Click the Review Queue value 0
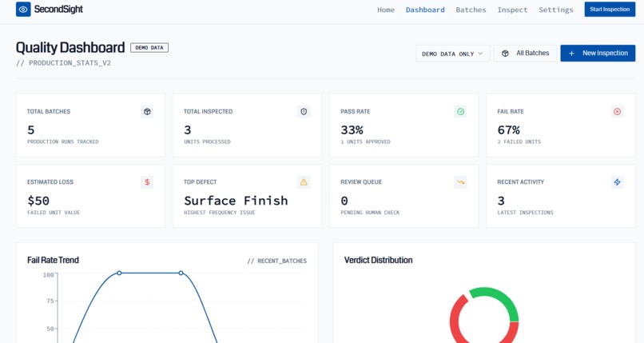The width and height of the screenshot is (644, 343). click(344, 201)
